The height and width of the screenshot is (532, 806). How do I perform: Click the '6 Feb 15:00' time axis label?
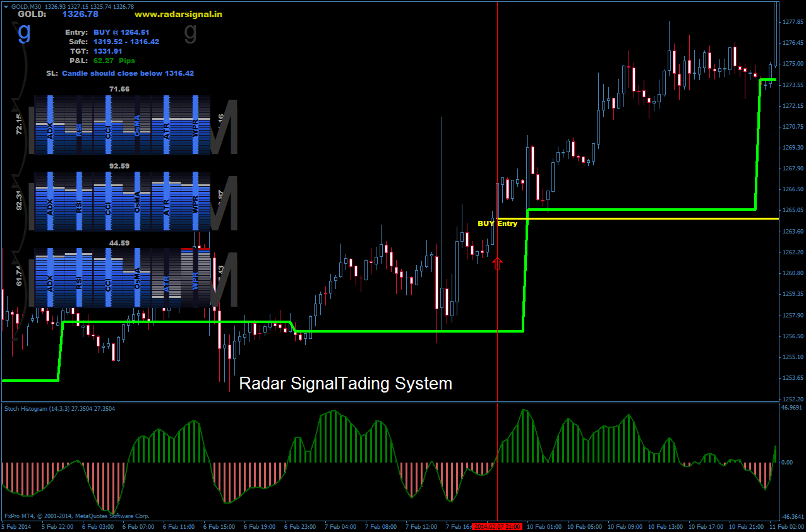click(219, 526)
